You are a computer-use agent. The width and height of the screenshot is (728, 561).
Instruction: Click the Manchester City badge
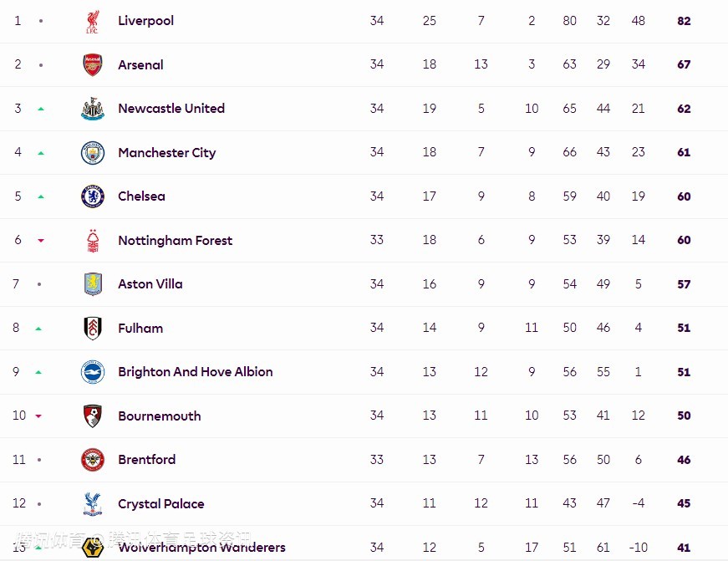click(92, 152)
